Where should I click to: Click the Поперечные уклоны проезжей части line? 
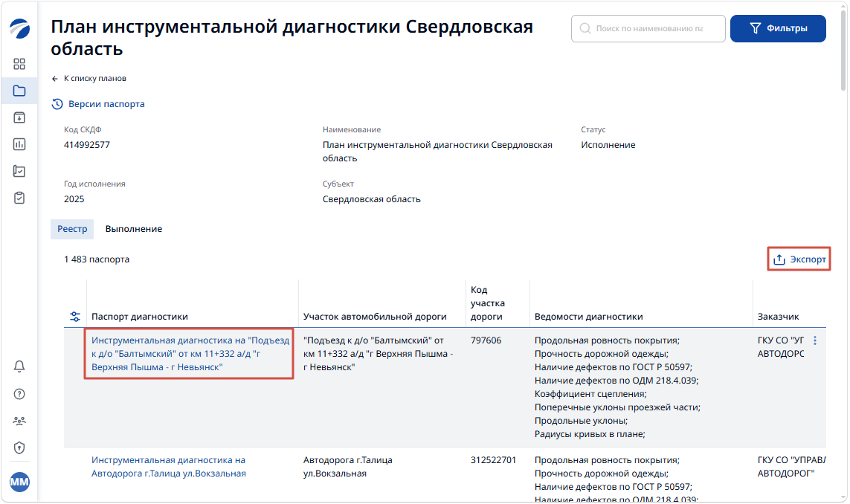(617, 407)
